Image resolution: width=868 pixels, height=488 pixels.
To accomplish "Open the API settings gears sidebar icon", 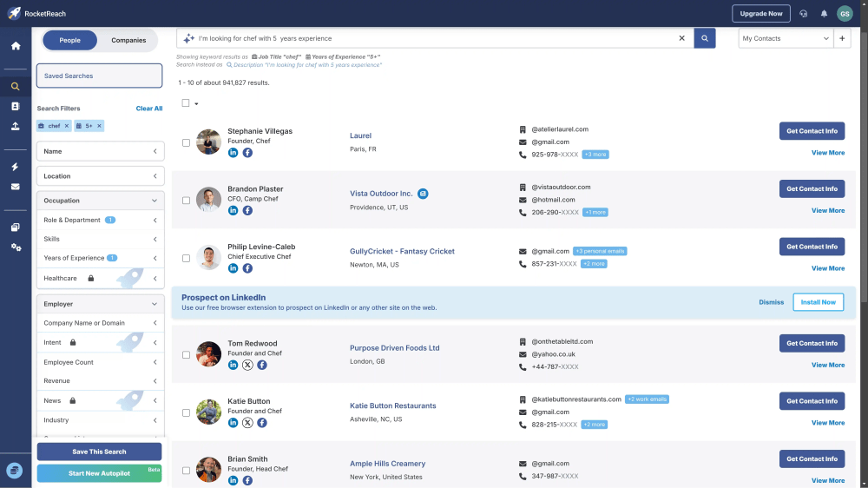I will tap(16, 247).
